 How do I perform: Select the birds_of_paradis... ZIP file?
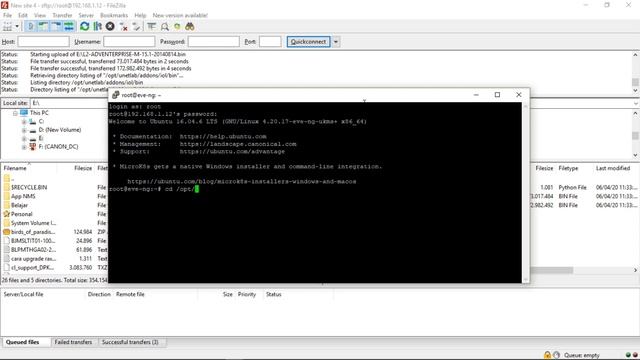click(x=33, y=232)
